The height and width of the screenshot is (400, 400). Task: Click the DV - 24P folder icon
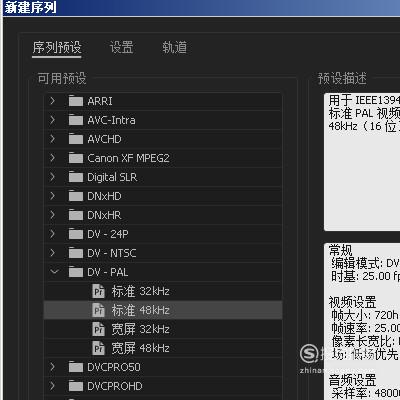(76, 234)
